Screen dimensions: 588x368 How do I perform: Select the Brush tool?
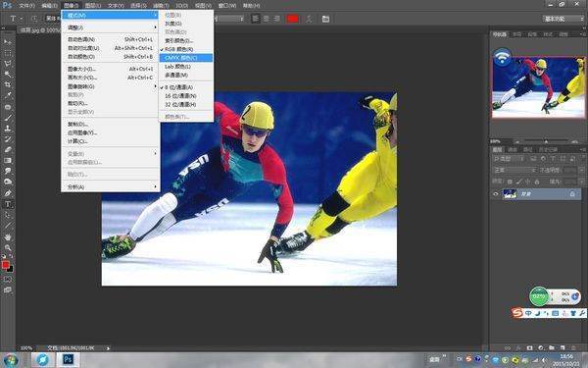click(8, 118)
